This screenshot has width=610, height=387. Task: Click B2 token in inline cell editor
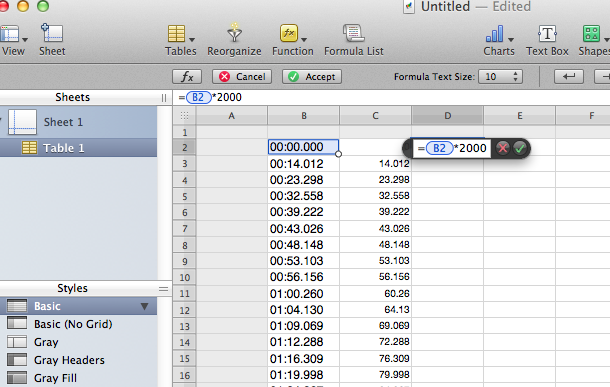pyautogui.click(x=439, y=148)
